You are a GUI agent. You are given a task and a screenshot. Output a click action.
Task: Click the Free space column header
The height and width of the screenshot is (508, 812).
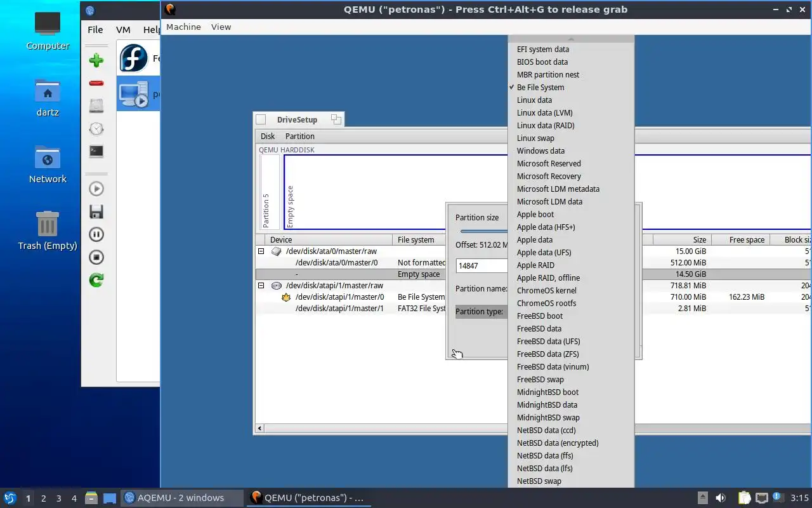740,239
